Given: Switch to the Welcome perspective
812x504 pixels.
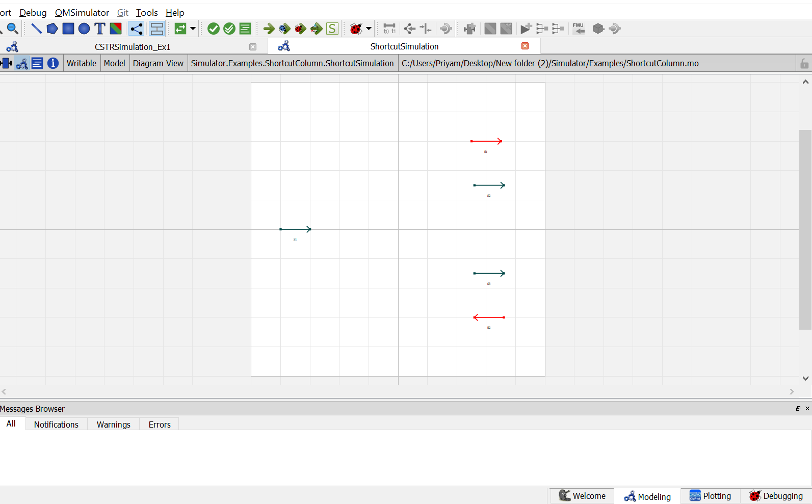Looking at the screenshot, I should click(x=582, y=496).
